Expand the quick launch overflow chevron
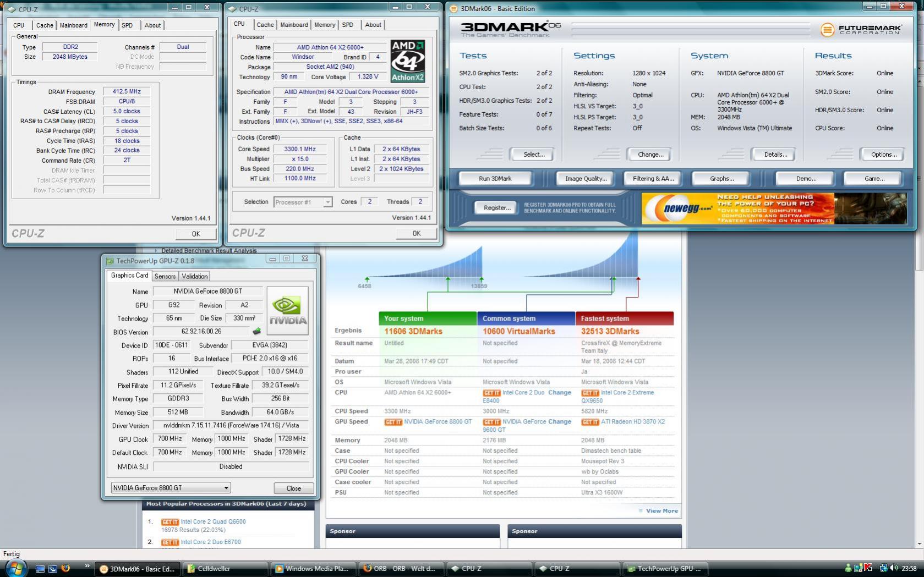Image resolution: width=924 pixels, height=577 pixels. [x=87, y=566]
